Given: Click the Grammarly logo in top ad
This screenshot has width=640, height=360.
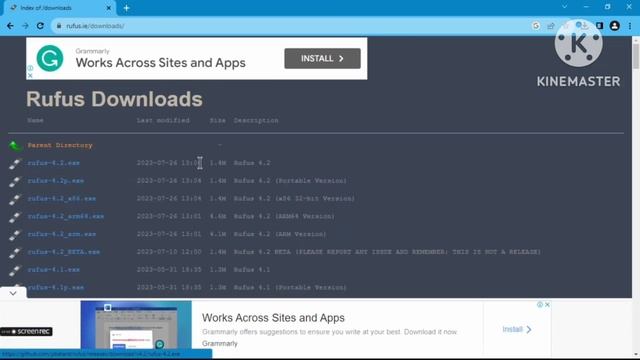Looking at the screenshot, I should click(50, 58).
